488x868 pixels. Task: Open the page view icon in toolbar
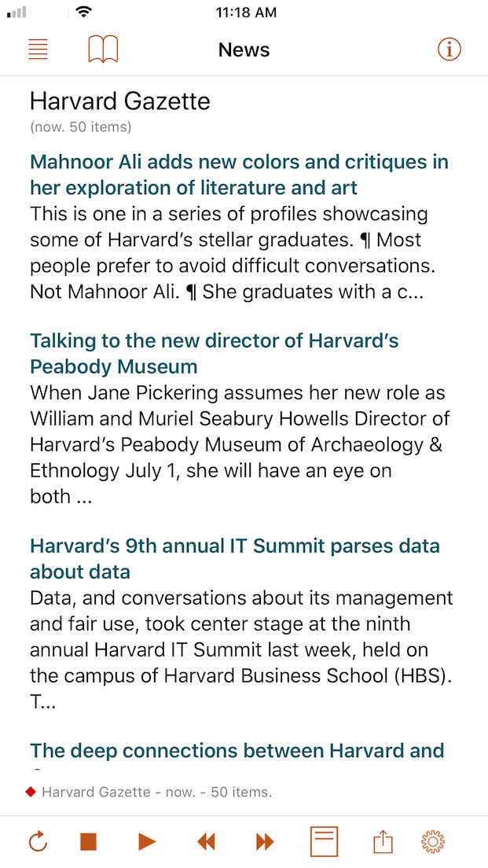point(325,841)
